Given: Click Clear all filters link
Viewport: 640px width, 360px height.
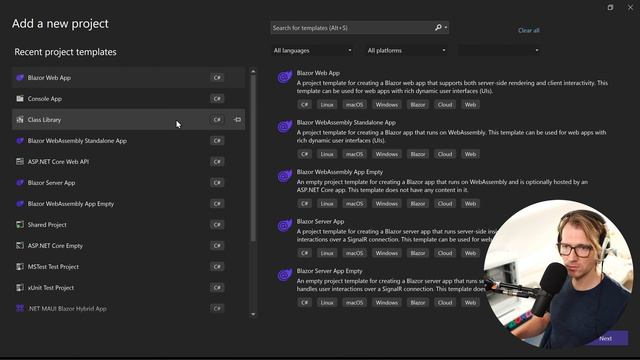Looking at the screenshot, I should click(x=529, y=30).
